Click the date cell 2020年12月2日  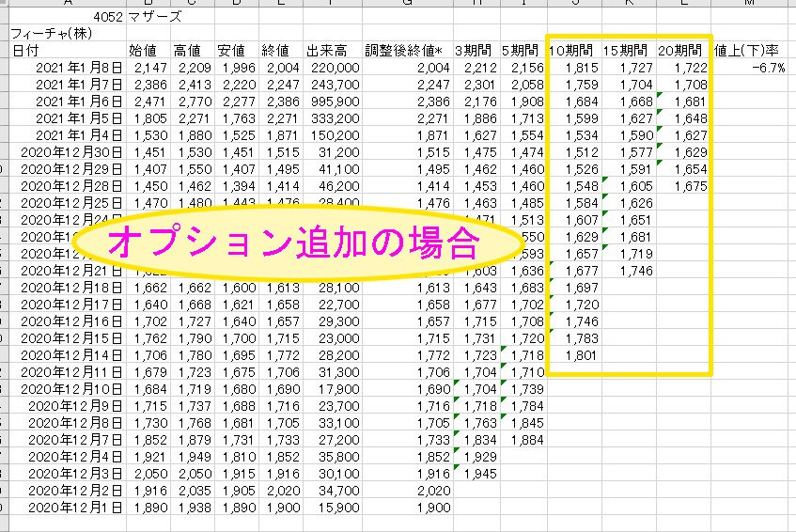[x=68, y=491]
